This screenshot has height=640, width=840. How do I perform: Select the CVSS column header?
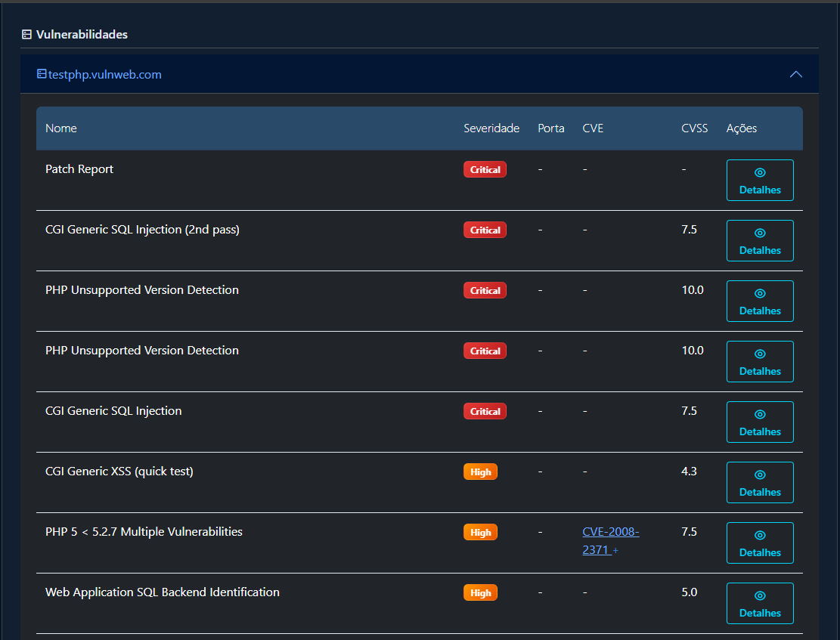(x=694, y=128)
